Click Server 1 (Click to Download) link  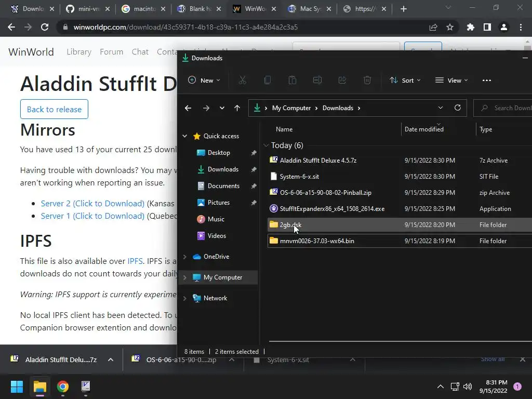pyautogui.click(x=92, y=216)
